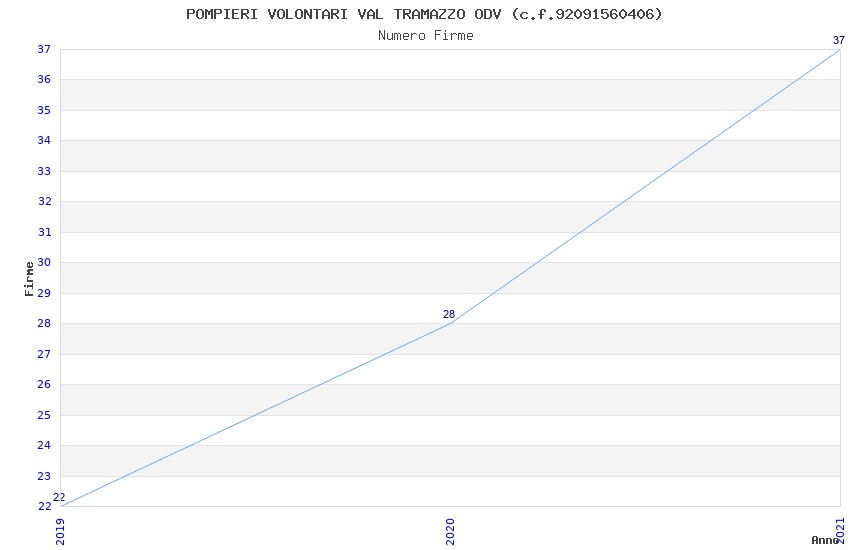Select the data label 22 at the line's start
This screenshot has height=550, width=850.
59,497
